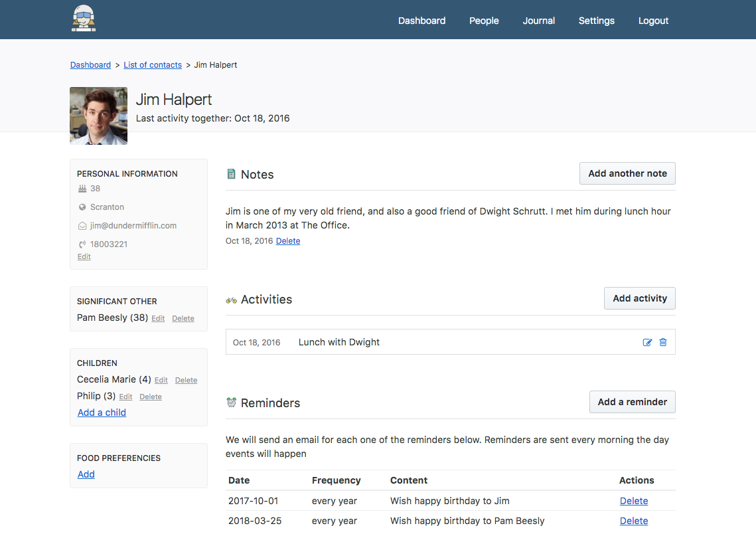
Task: Switch to the Journal page
Action: pyautogui.click(x=538, y=21)
